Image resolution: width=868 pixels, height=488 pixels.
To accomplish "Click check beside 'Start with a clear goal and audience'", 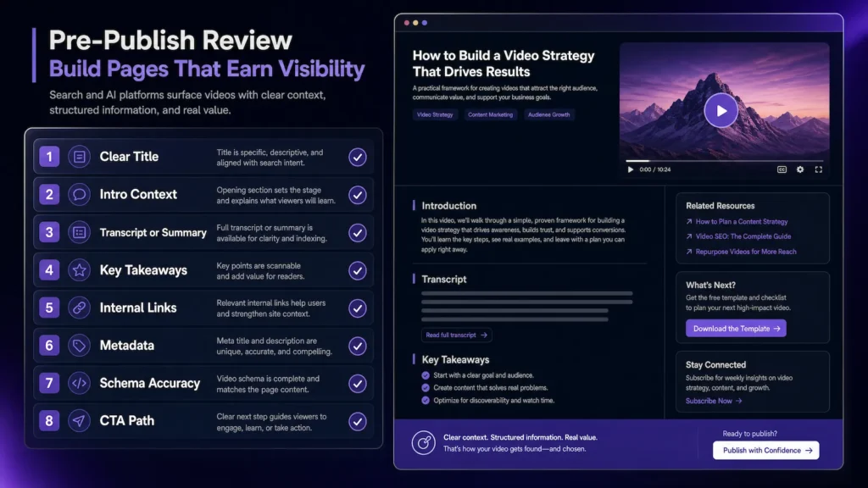I will point(426,375).
